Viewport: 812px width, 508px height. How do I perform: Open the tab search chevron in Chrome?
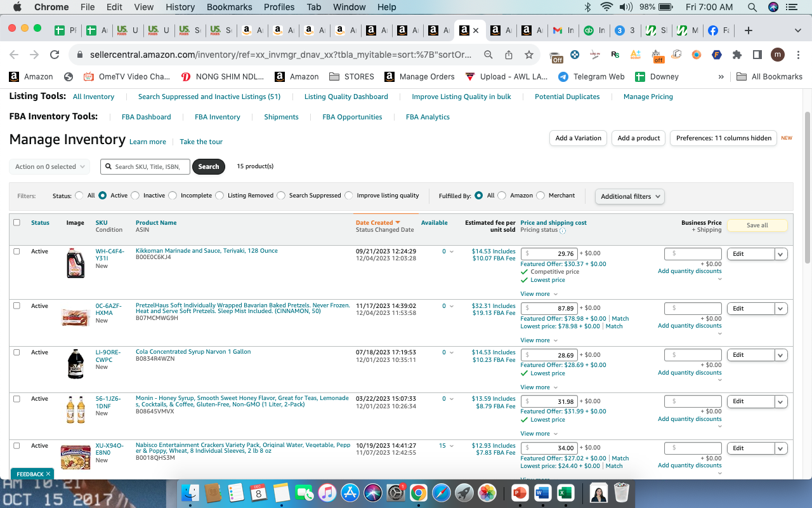(798, 30)
